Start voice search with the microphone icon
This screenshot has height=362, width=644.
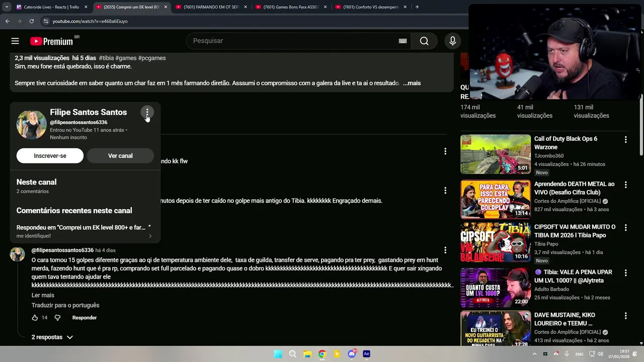(x=453, y=41)
